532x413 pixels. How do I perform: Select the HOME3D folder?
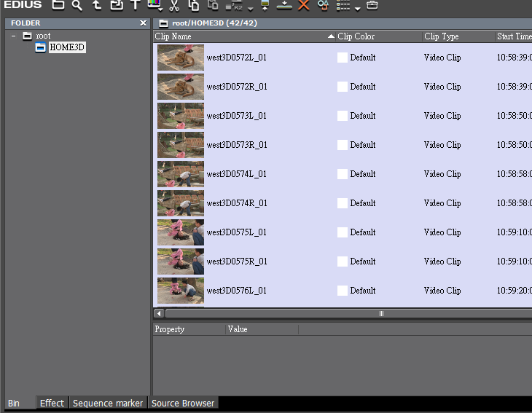pyautogui.click(x=67, y=47)
